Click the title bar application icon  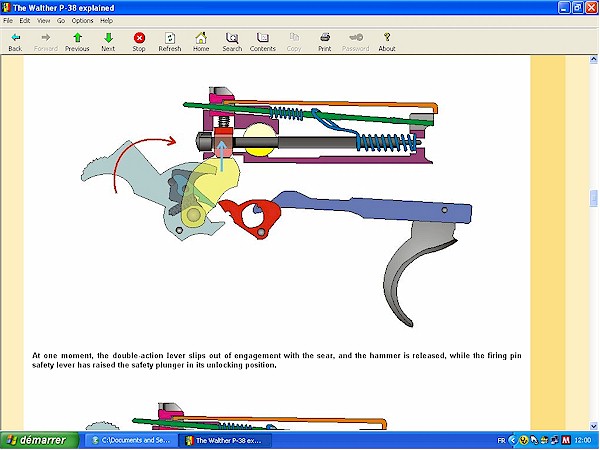(6, 7)
